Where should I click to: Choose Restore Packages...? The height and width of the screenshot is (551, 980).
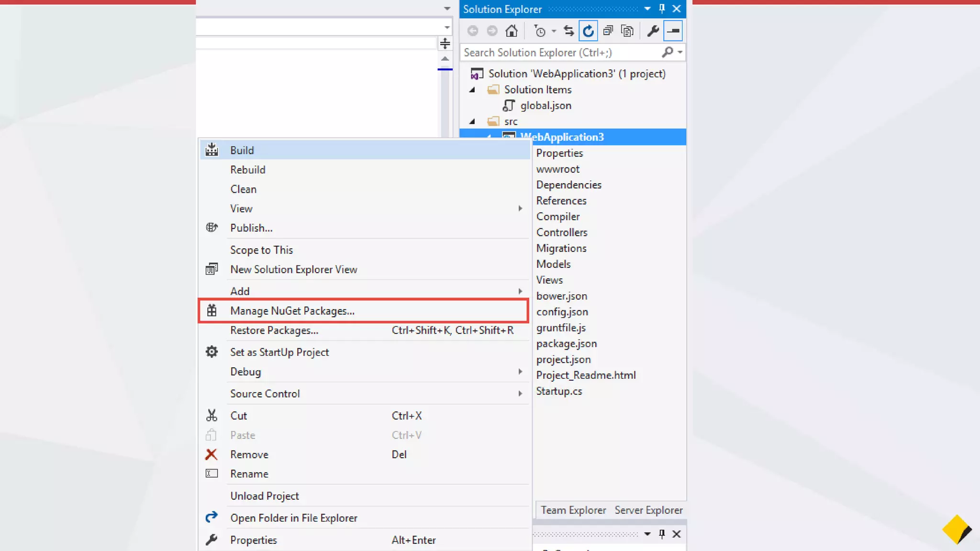click(x=365, y=331)
